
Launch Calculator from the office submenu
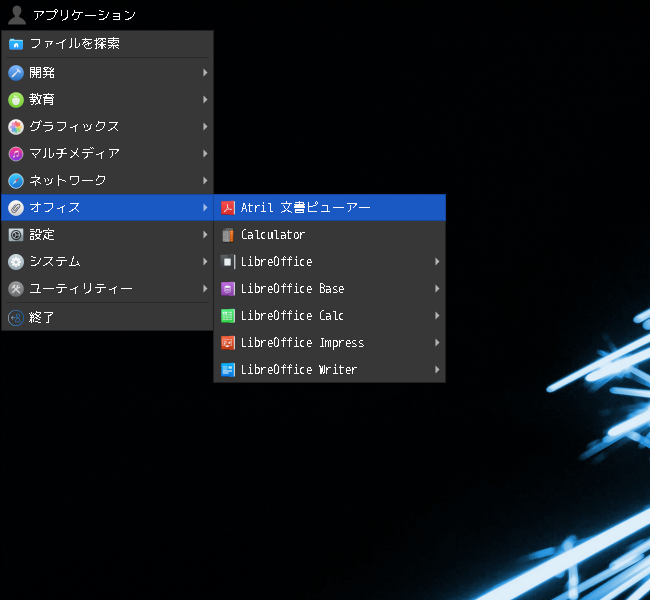[x=330, y=235]
